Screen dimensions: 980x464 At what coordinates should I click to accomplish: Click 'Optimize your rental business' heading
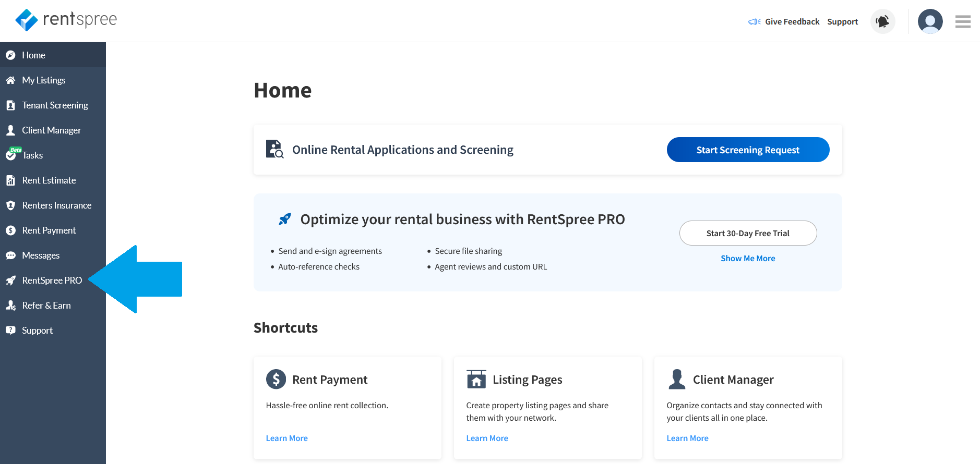click(462, 219)
